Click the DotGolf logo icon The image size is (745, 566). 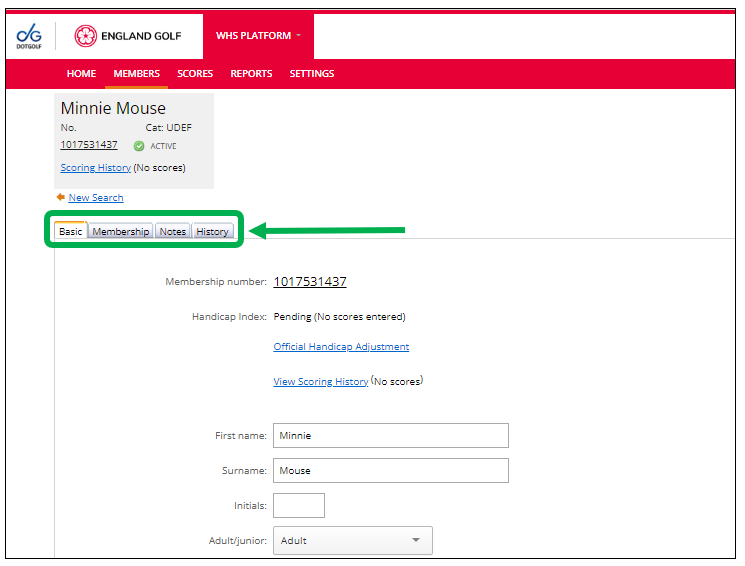29,36
